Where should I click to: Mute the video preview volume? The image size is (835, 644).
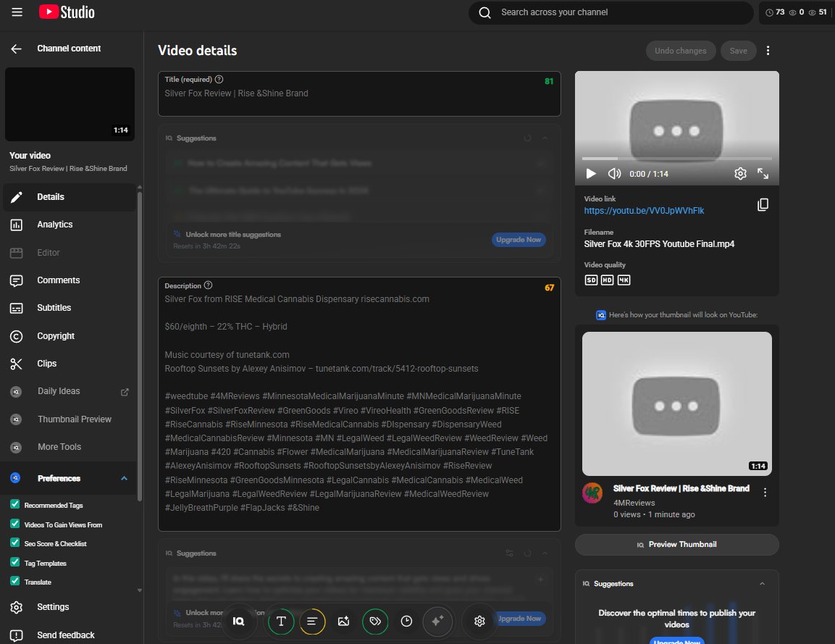point(615,174)
